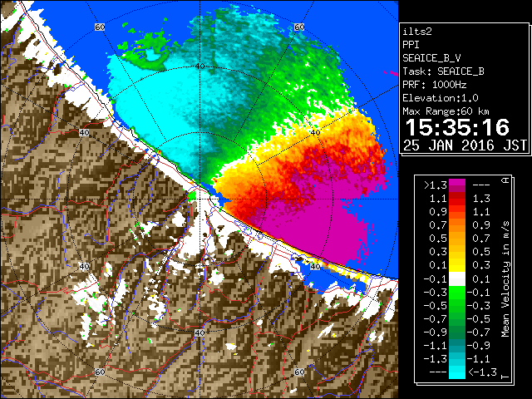Image resolution: width=532 pixels, height=399 pixels.
Task: Click the "PRF: 1000Hz" line
Action: 435,85
